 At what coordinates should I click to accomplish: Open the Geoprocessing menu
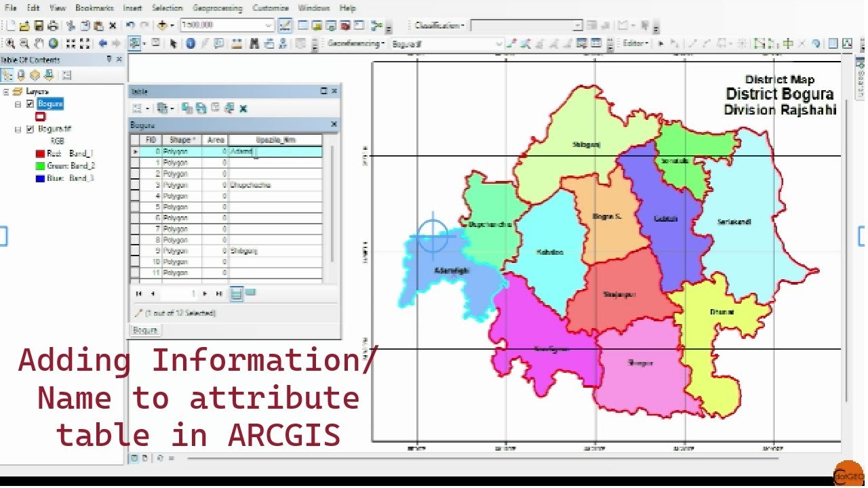(x=217, y=8)
